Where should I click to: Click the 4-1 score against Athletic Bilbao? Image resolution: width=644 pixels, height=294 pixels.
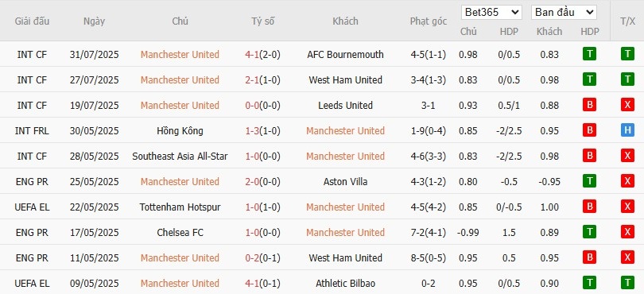(x=252, y=284)
